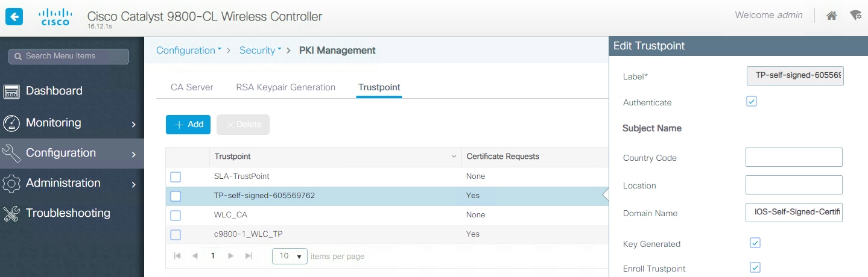Image resolution: width=868 pixels, height=277 pixels.
Task: Click the Delete button
Action: [x=243, y=125]
